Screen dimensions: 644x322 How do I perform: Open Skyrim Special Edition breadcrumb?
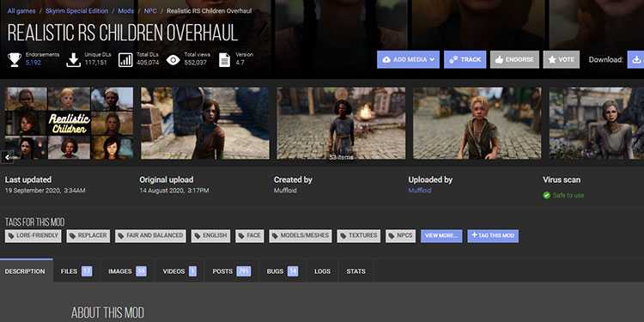[77, 11]
